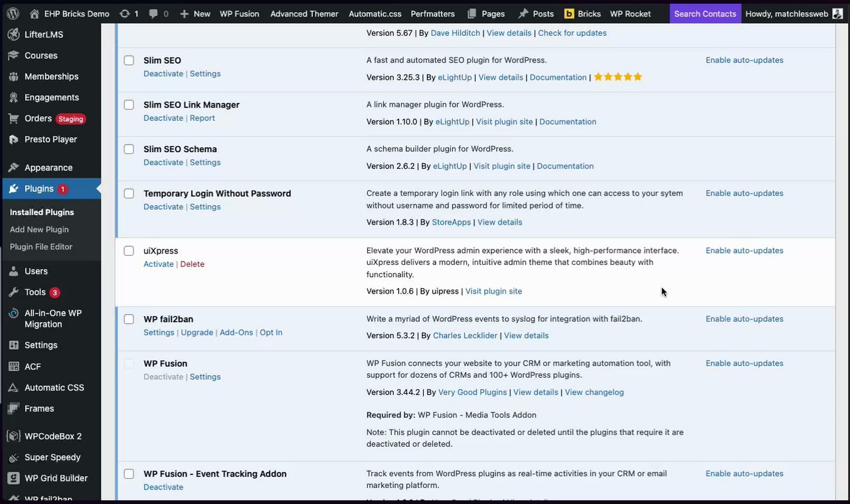Viewport: 850px width, 504px height.
Task: Open Plugin File Editor submenu item
Action: coord(41,247)
